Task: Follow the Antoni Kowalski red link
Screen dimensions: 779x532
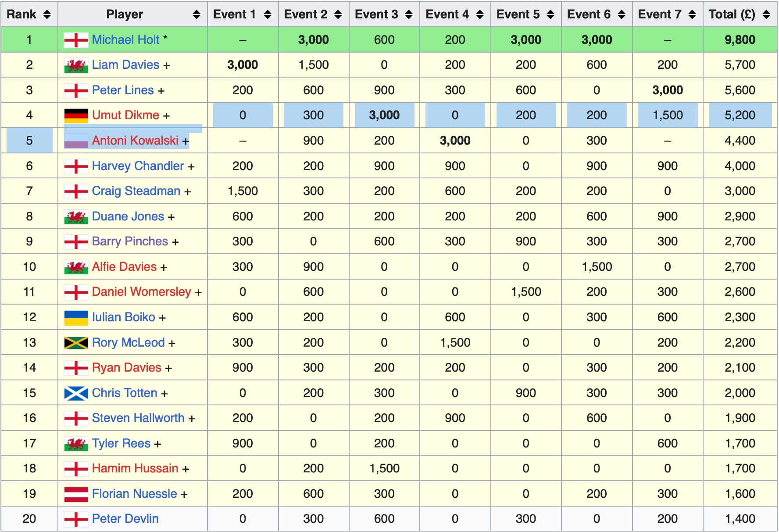Action: (x=135, y=141)
